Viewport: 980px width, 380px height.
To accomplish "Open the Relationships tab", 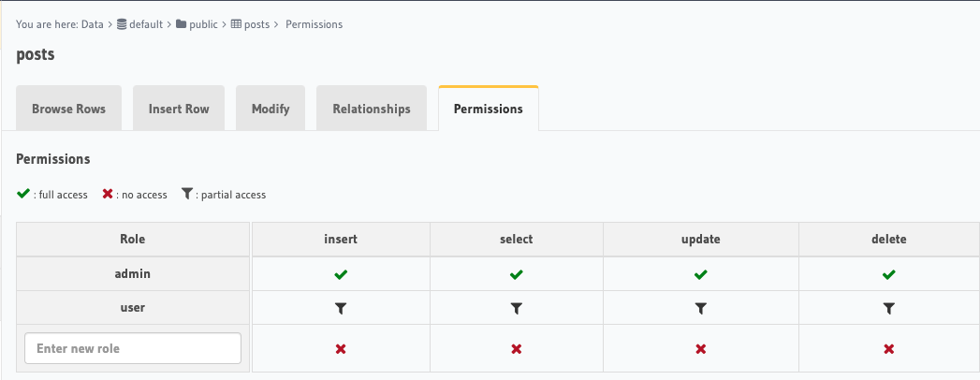I will [x=372, y=109].
